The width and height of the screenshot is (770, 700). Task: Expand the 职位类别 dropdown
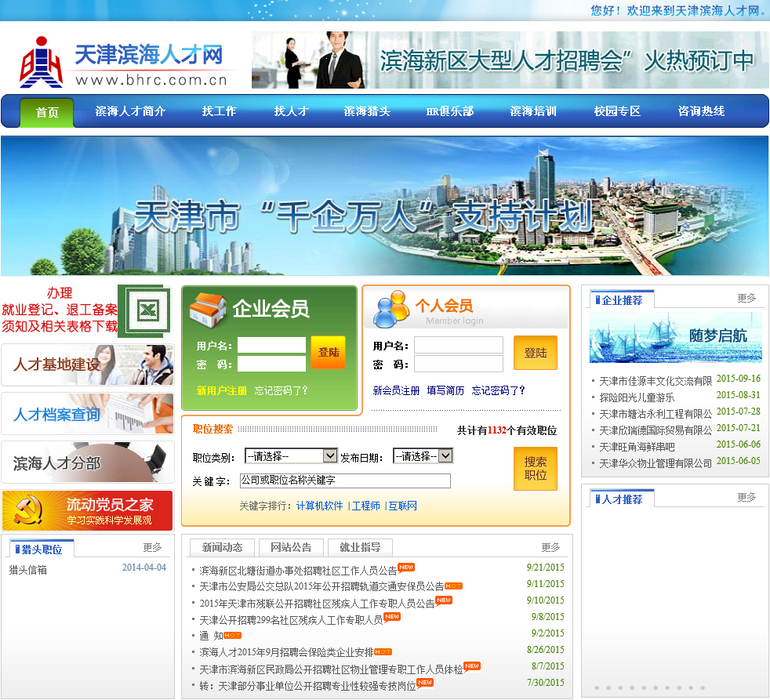coord(291,456)
